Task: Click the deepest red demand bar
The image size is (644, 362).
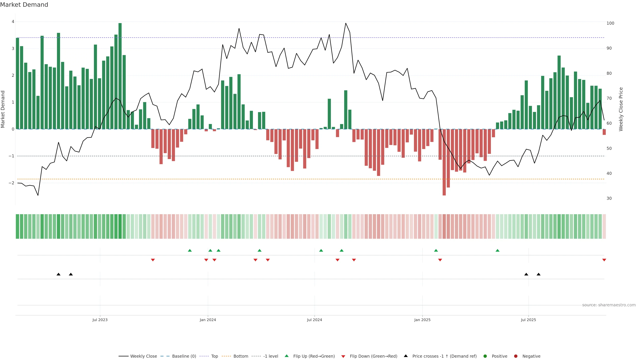Action: pos(444,162)
